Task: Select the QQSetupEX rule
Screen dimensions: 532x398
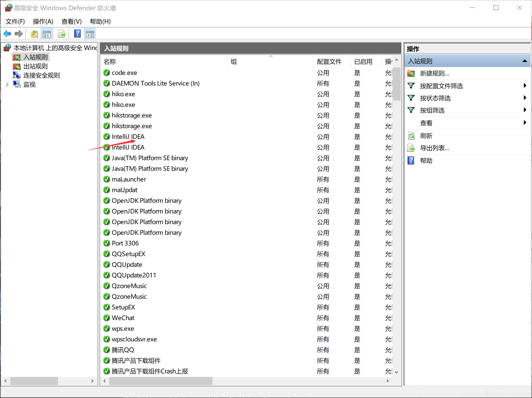Action: coord(128,254)
